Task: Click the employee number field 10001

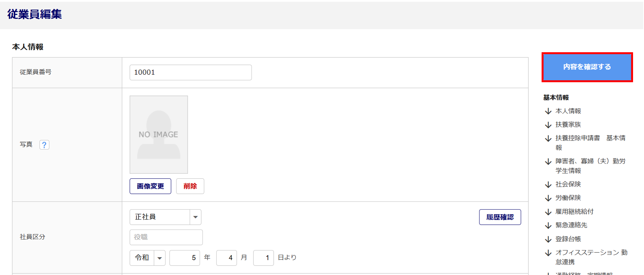Action: tap(190, 72)
